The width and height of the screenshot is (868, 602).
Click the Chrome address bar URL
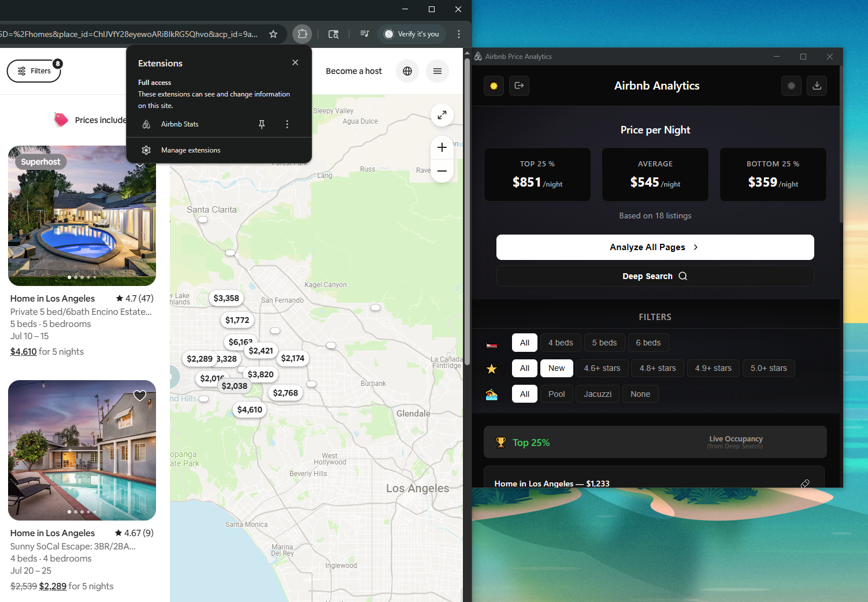point(129,34)
